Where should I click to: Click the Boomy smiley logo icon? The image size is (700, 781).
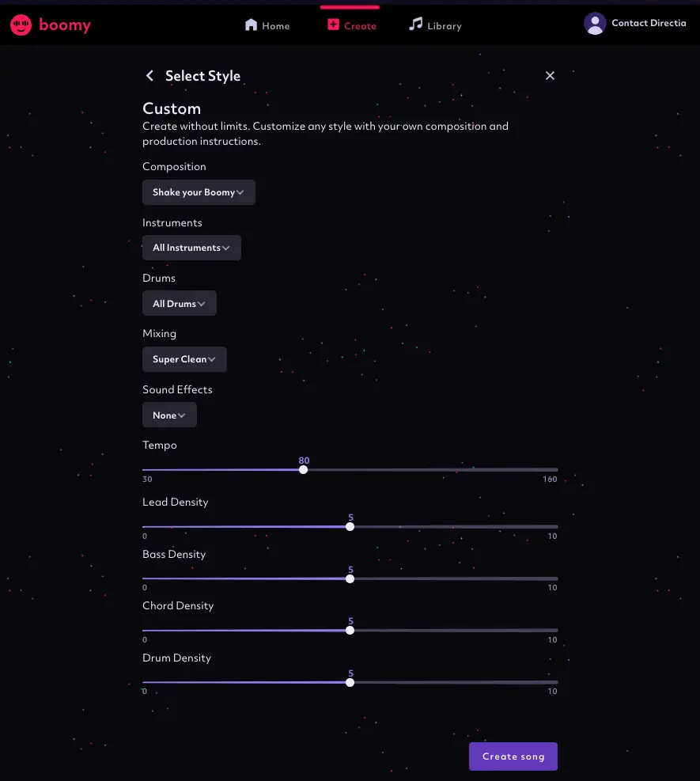21,25
